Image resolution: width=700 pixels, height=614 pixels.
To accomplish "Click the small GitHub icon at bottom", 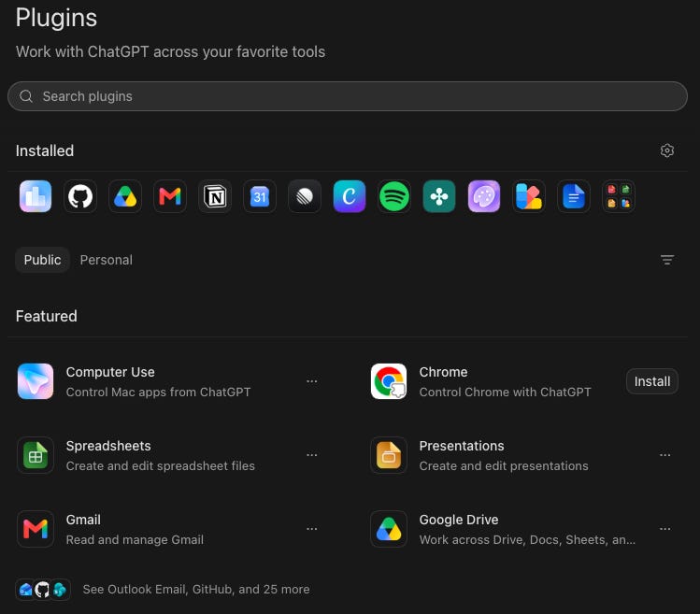I will point(42,590).
